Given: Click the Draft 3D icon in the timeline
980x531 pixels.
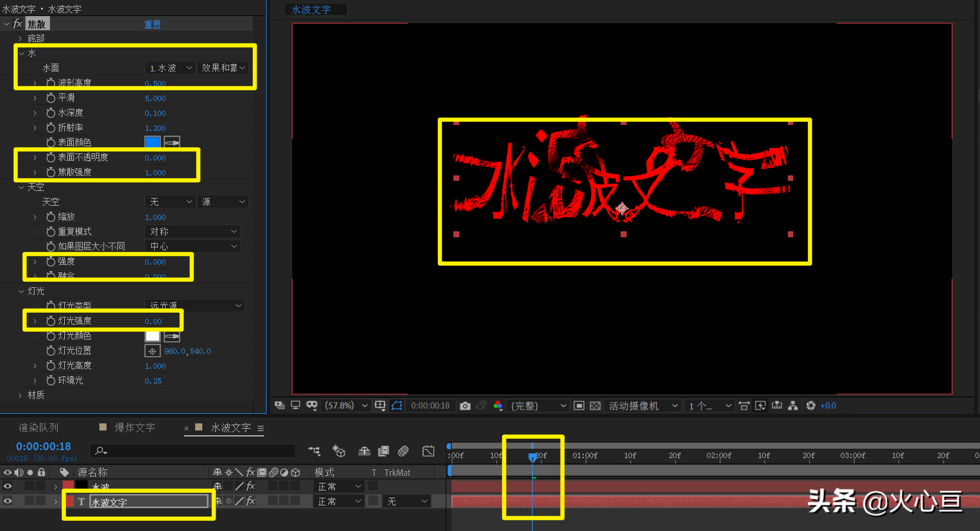Looking at the screenshot, I should 339,451.
